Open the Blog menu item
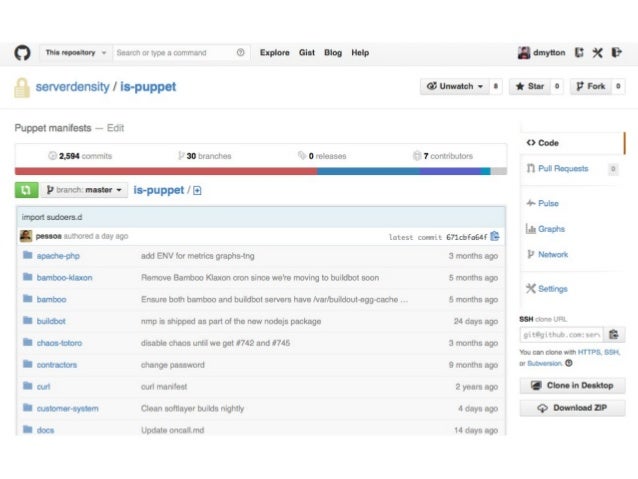 333,52
